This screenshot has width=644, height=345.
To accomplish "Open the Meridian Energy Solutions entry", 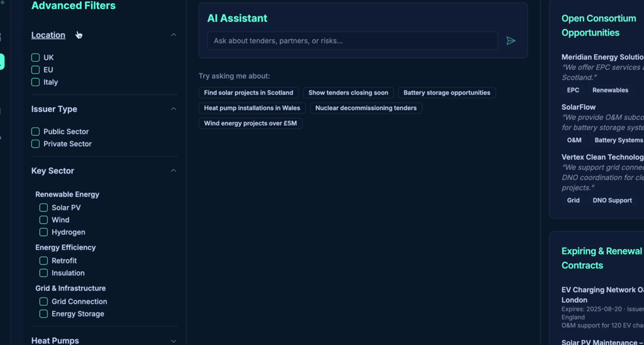I will (602, 57).
